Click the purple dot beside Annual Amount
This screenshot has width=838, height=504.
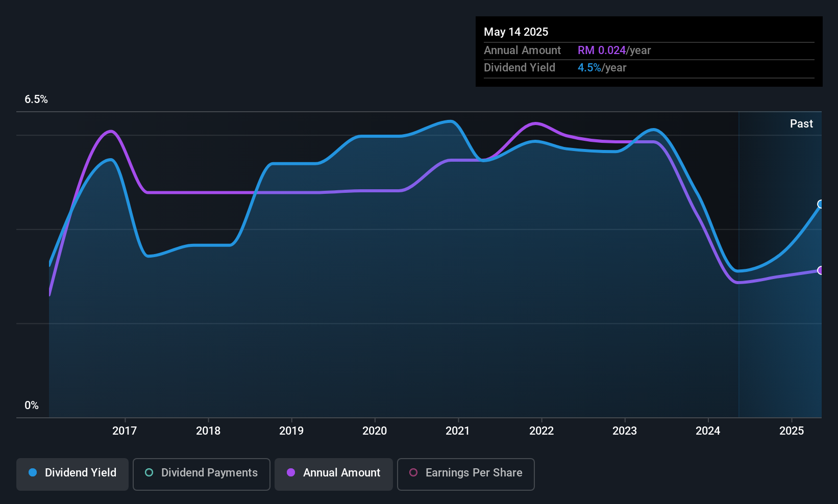291,472
